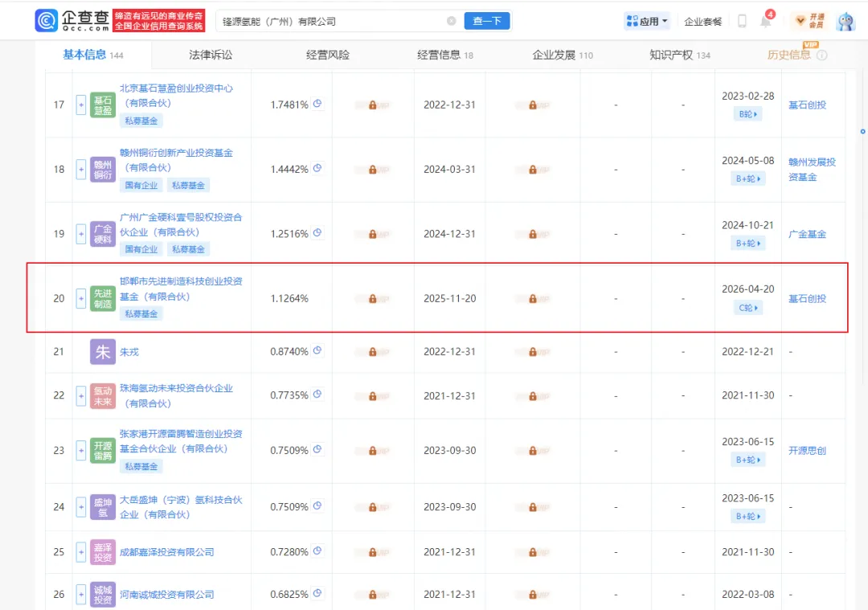
Task: Open B轮 tag dropdown in row 17
Action: pyautogui.click(x=748, y=114)
